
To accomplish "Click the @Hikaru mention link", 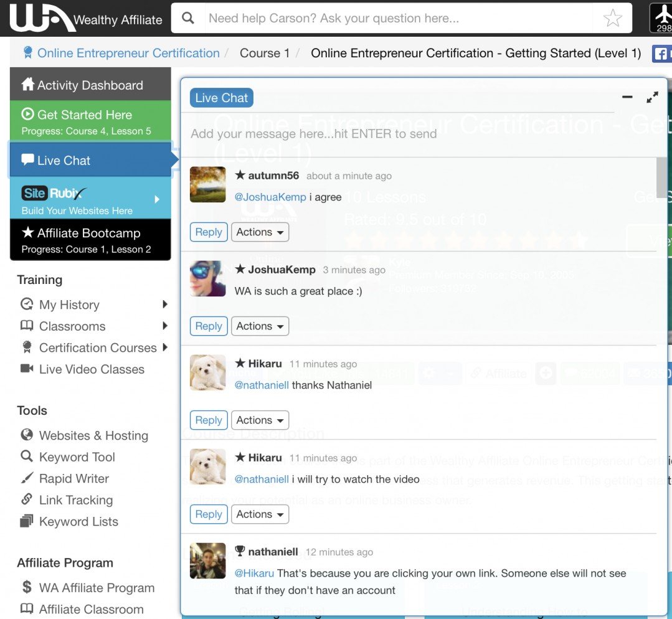I will coord(254,573).
